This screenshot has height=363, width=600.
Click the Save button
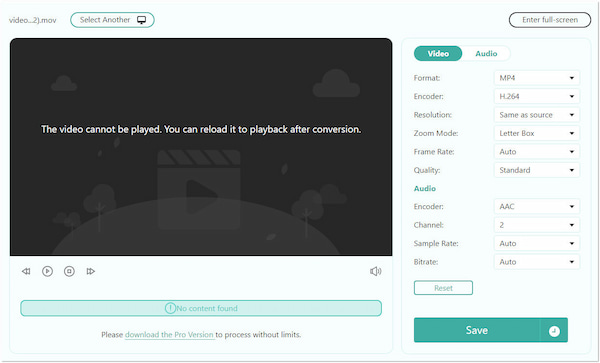tap(477, 330)
